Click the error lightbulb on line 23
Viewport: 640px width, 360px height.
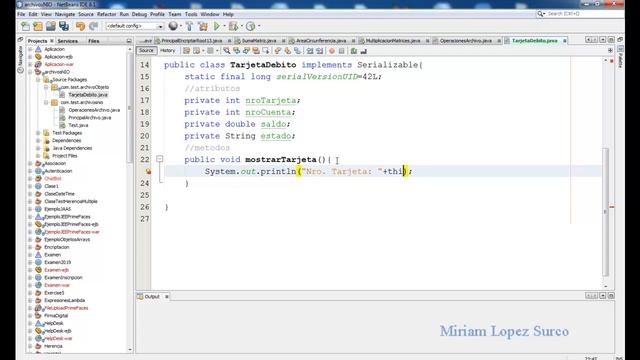(148, 171)
